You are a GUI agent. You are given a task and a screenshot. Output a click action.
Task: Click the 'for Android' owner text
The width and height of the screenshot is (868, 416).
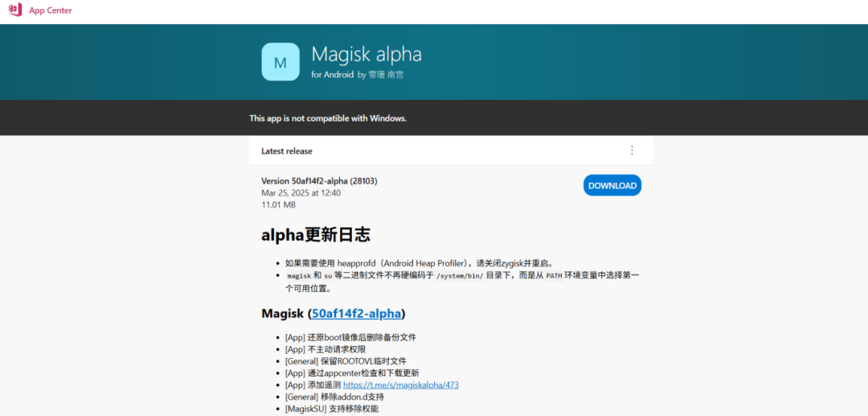pyautogui.click(x=332, y=75)
